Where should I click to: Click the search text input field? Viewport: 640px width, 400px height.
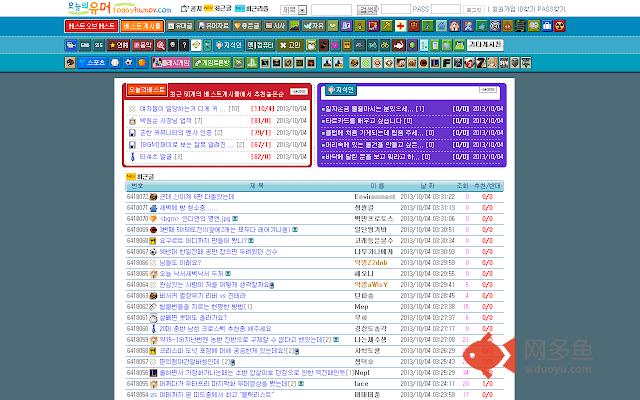(x=331, y=9)
